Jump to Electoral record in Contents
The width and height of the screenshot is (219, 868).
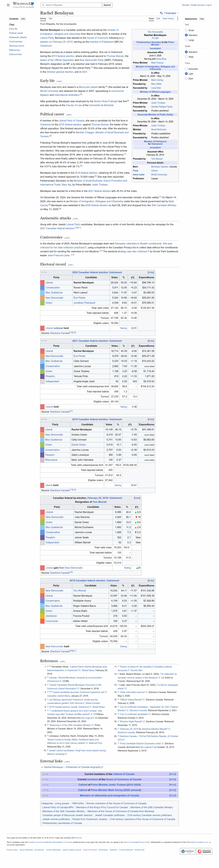17,46
